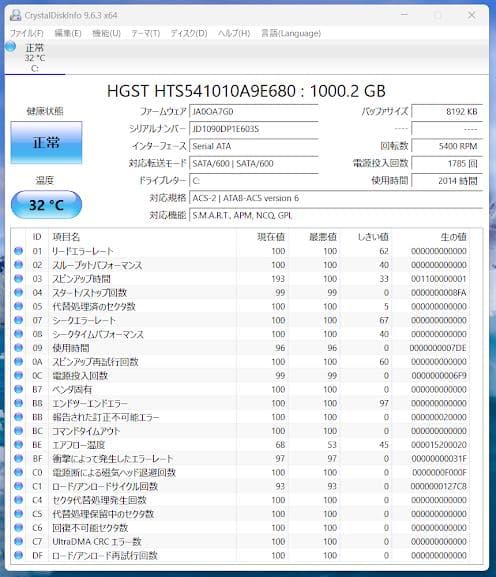This screenshot has height=577, width=496.
Task: Open the テーマ(T) menu
Action: point(146,33)
